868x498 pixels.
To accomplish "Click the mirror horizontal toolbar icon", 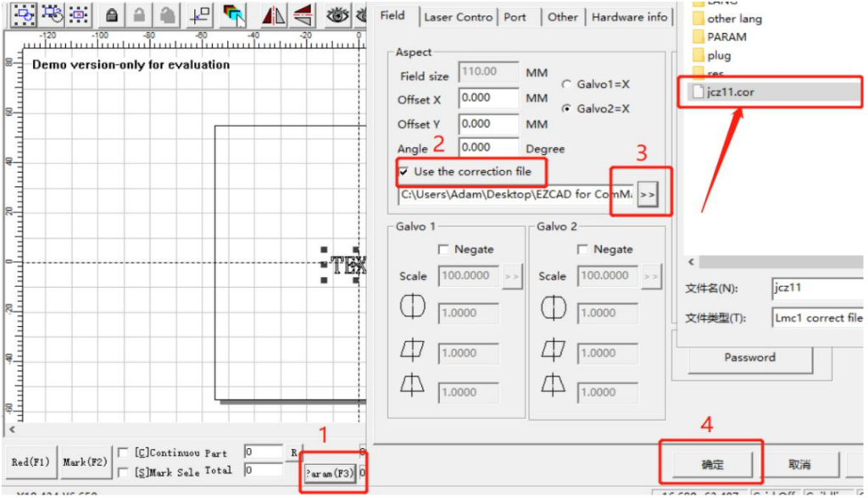I will tap(274, 15).
